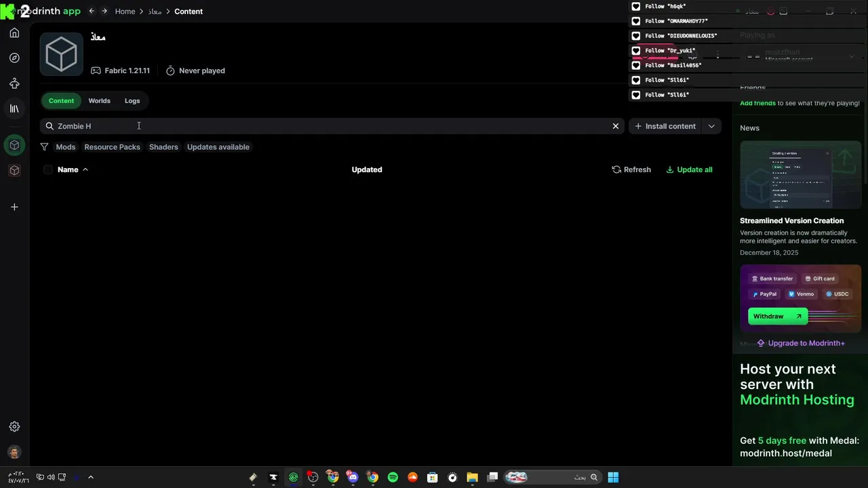Screen dimensions: 868x488
Task: Tick the select-all checkbox beside Name
Action: [47, 169]
